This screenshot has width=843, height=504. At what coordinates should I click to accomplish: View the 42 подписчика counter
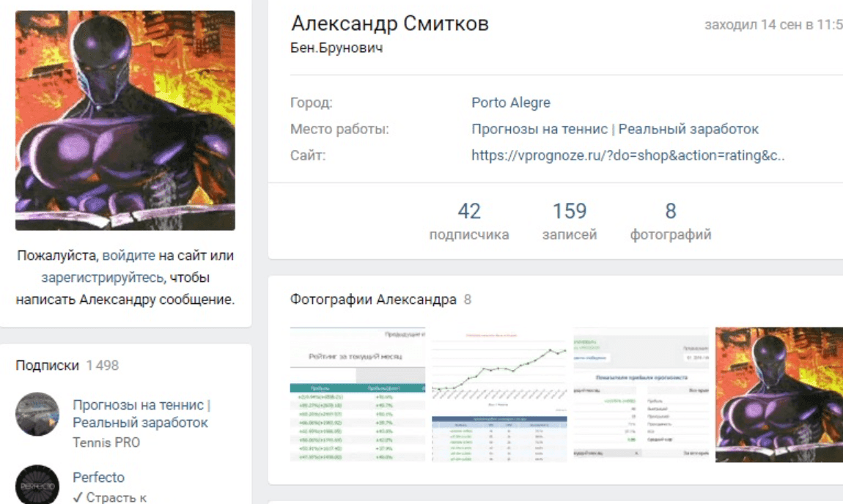coord(469,220)
